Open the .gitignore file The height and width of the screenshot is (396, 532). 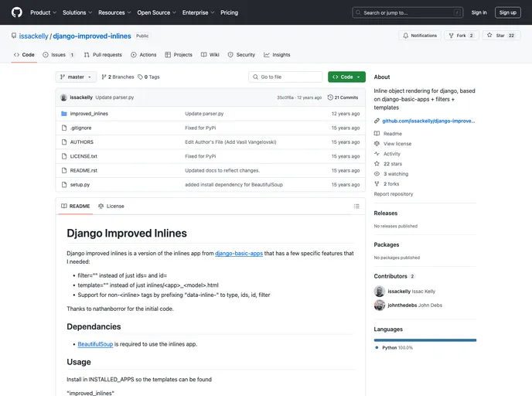click(x=80, y=128)
